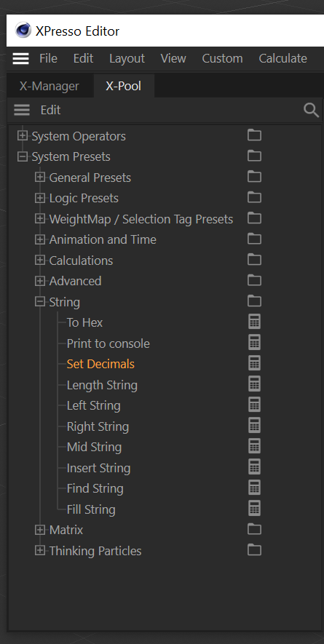This screenshot has width=324, height=644.
Task: Click the calculator icon beside Fill String
Action: click(255, 509)
